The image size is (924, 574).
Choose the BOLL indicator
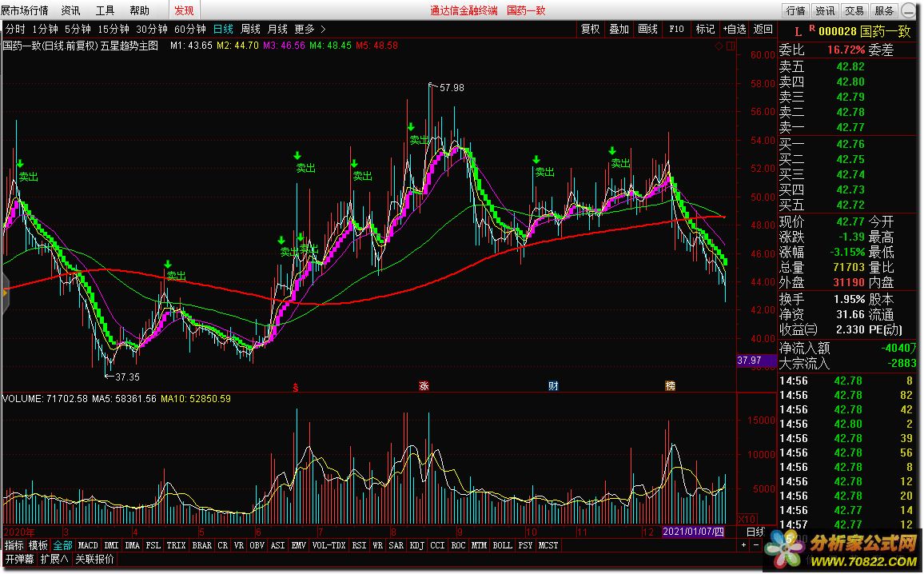503,546
